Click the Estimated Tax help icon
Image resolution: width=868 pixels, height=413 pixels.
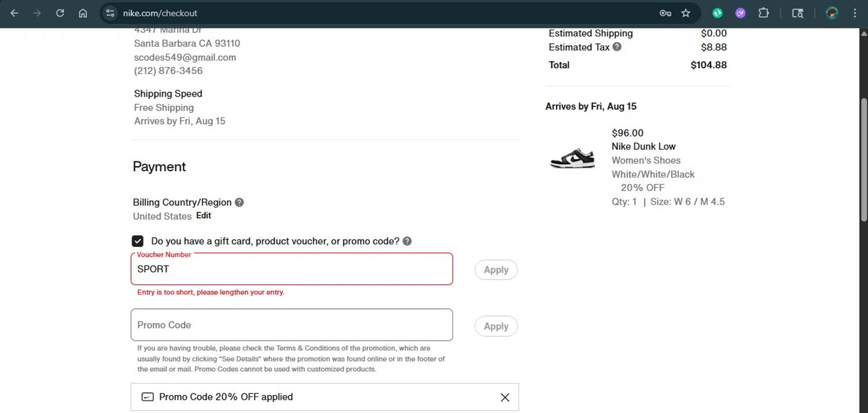click(x=617, y=47)
